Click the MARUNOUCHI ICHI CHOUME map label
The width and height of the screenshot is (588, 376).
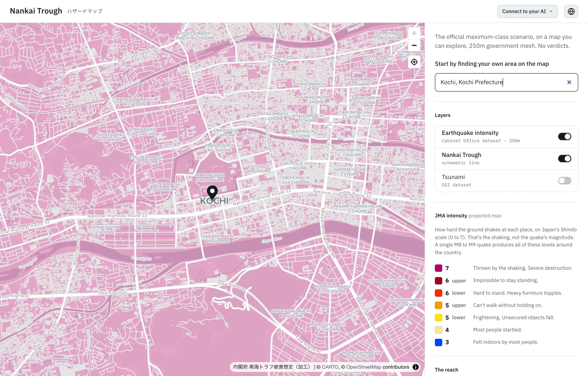point(210,178)
